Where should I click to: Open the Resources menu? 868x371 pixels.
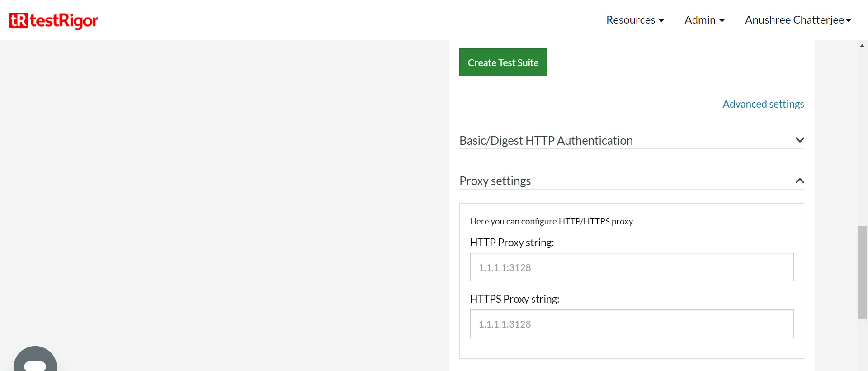coord(631,20)
